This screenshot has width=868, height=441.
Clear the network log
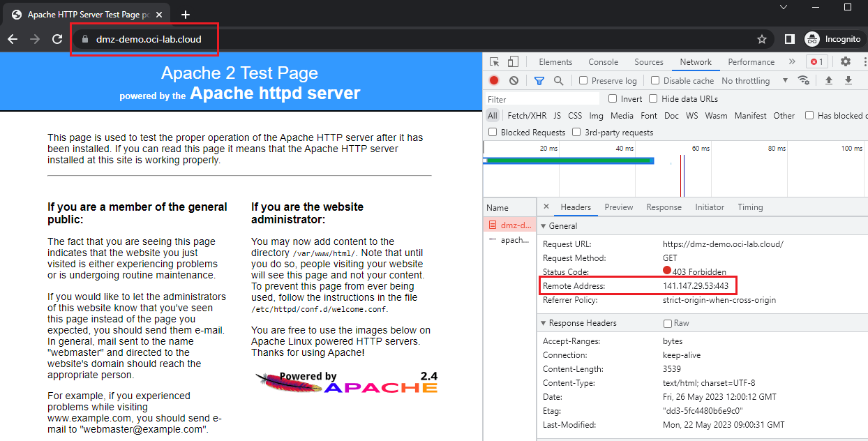[x=514, y=81]
